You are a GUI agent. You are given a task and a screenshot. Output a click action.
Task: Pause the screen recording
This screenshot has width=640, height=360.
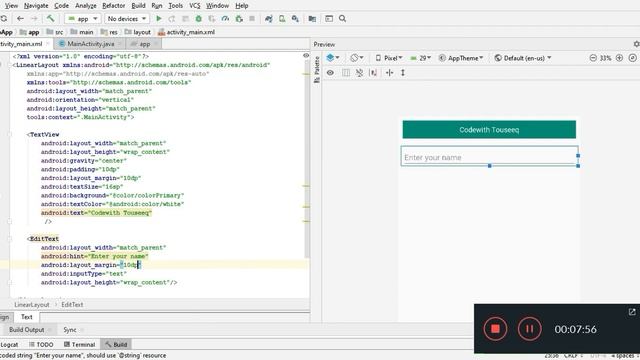pyautogui.click(x=529, y=329)
